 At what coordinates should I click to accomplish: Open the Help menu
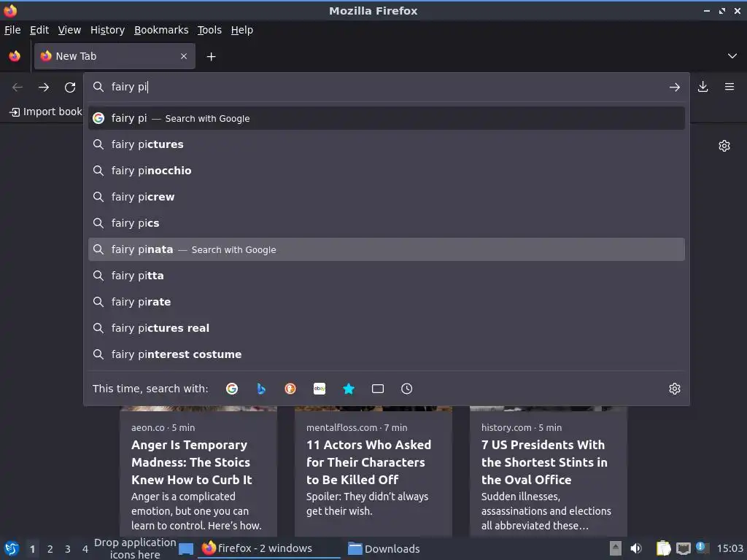[242, 30]
